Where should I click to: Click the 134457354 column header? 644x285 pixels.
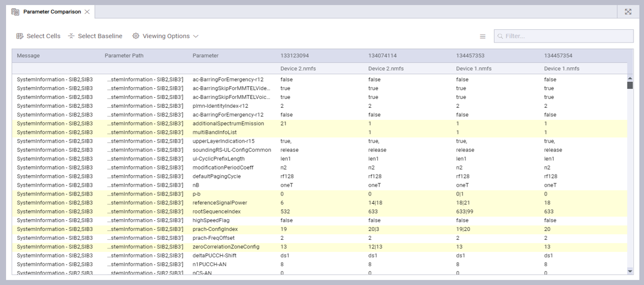tap(558, 56)
